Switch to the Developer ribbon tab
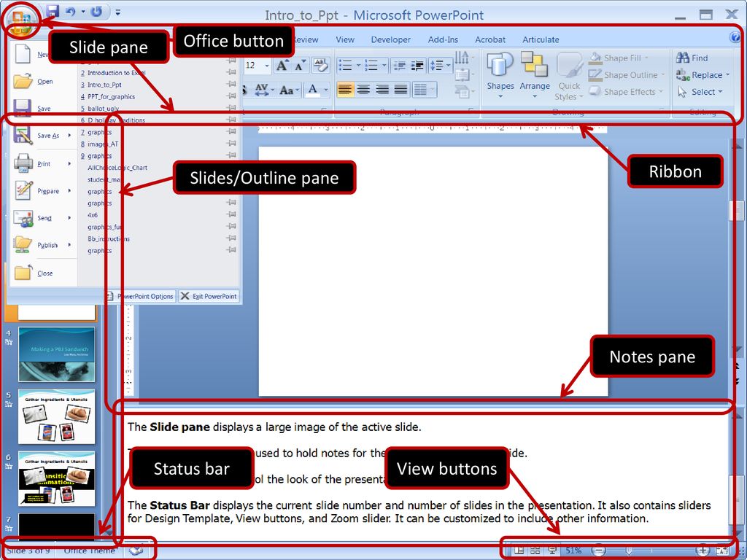This screenshot has width=747, height=560. [391, 39]
